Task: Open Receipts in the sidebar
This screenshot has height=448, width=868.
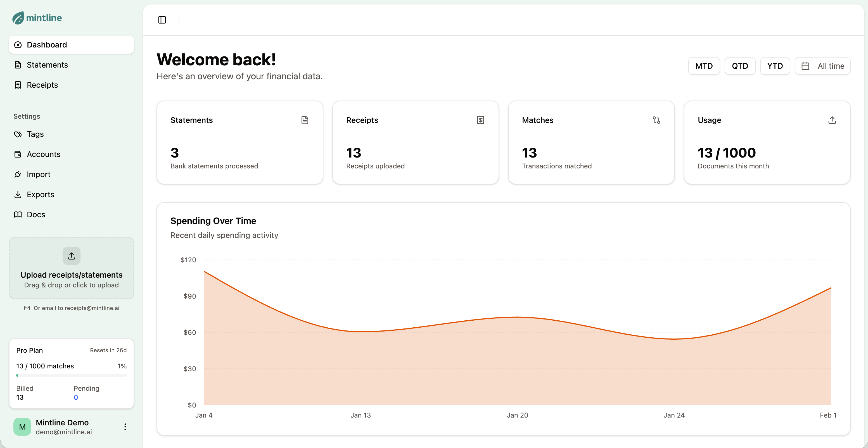Action: click(x=42, y=85)
